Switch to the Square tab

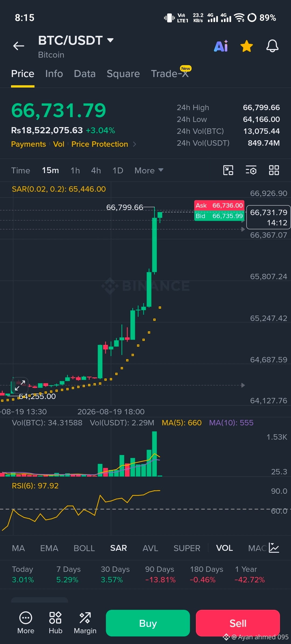(x=123, y=73)
